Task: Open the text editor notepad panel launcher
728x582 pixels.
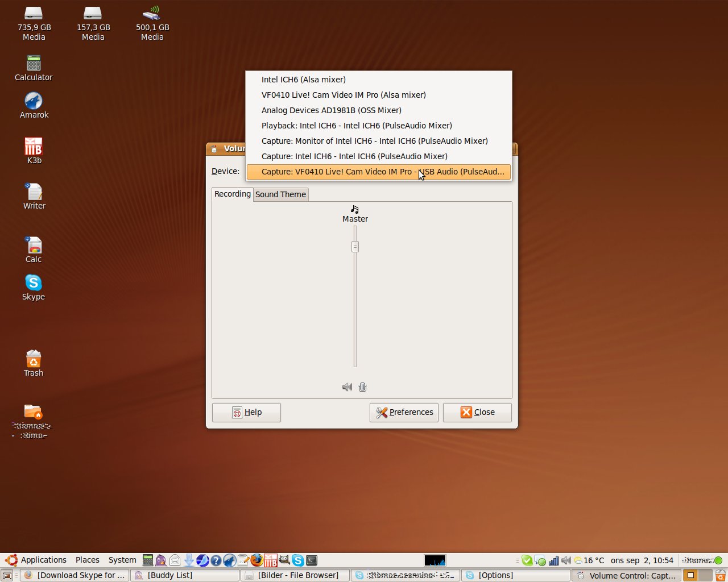Action: [x=243, y=560]
